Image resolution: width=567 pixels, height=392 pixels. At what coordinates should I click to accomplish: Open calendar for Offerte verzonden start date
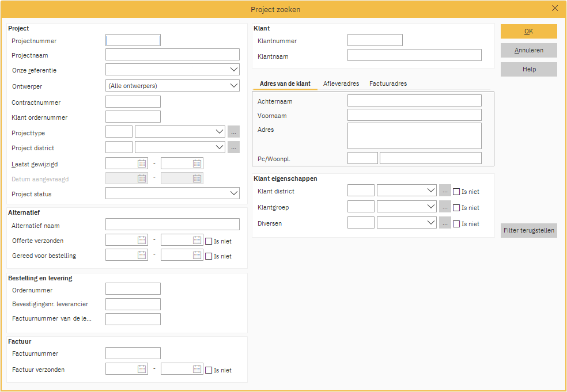(142, 241)
